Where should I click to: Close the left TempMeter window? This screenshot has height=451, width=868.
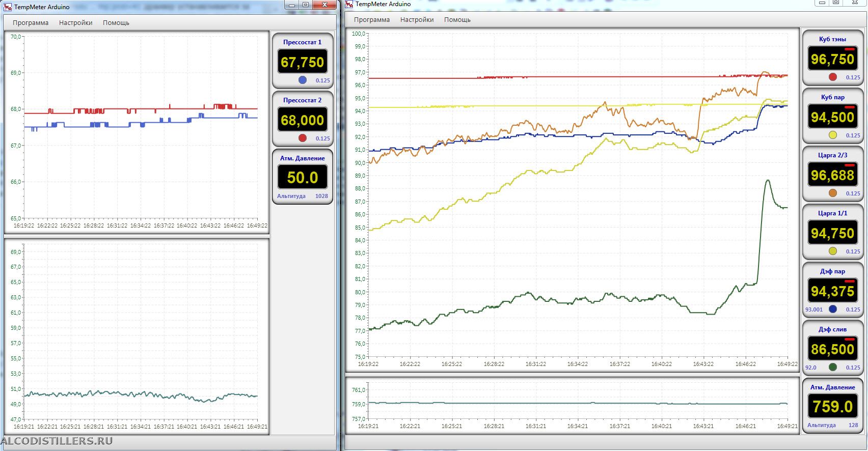324,5
